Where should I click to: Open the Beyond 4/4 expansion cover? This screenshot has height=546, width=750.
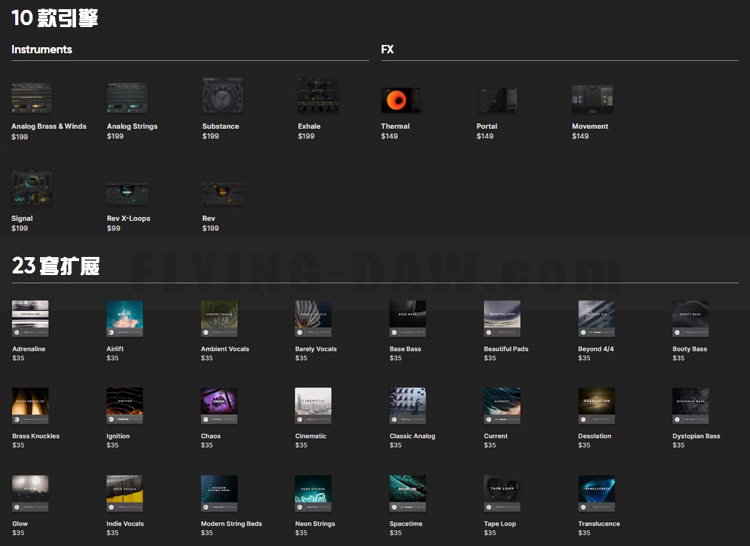click(x=596, y=318)
